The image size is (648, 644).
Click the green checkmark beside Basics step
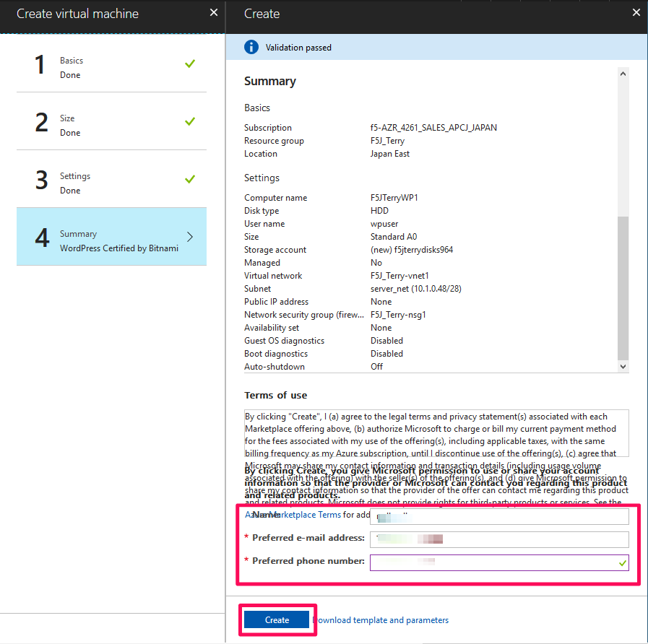pos(190,64)
